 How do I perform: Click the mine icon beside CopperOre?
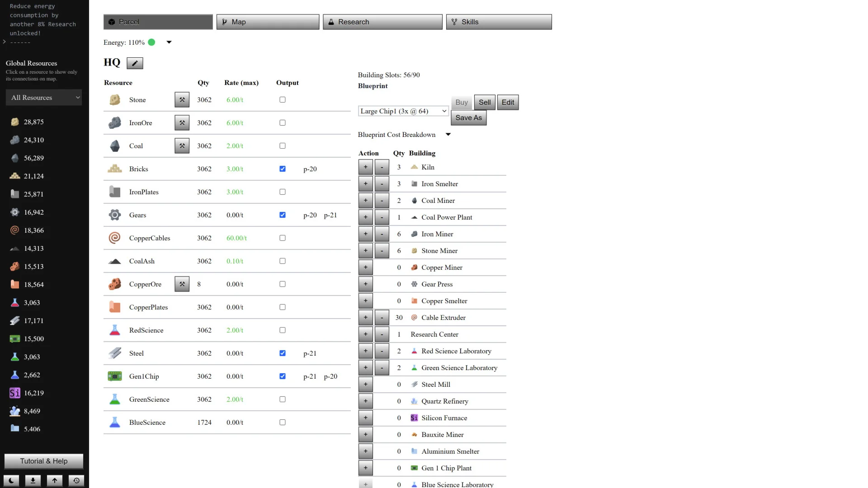[x=182, y=284]
